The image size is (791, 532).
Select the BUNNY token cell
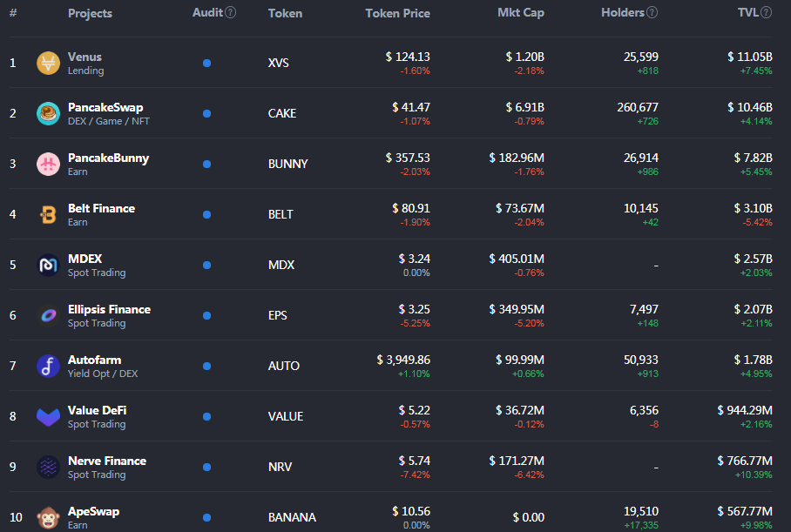pyautogui.click(x=288, y=164)
